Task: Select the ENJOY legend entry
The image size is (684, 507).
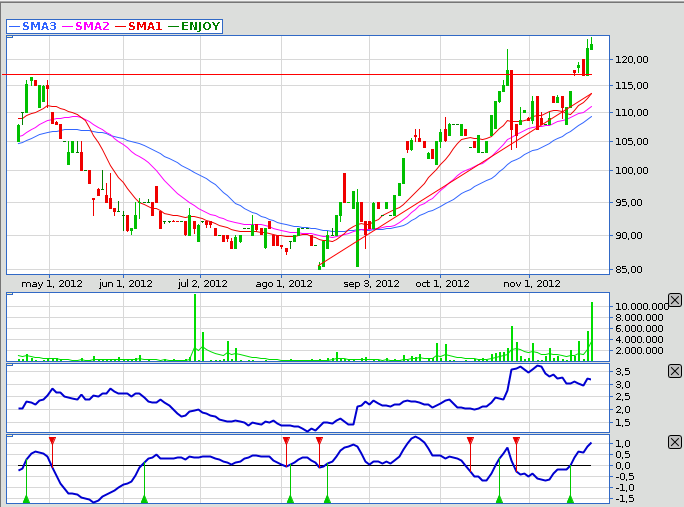Action: (195, 26)
